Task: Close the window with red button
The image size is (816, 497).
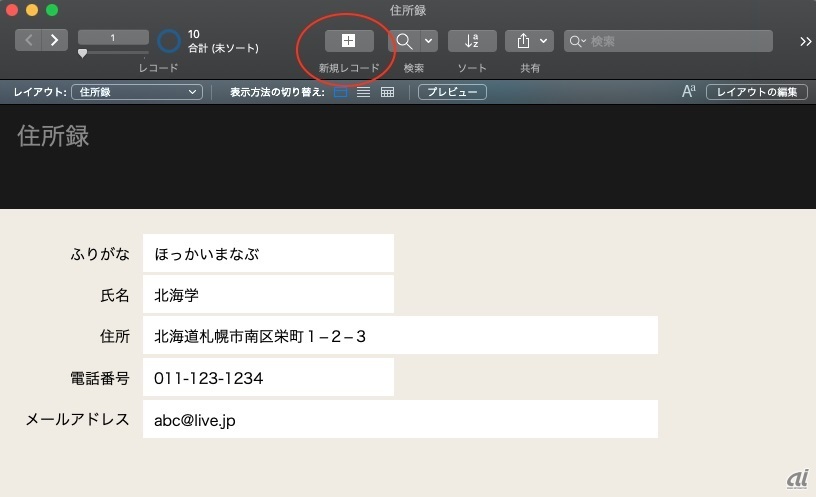Action: click(x=11, y=9)
